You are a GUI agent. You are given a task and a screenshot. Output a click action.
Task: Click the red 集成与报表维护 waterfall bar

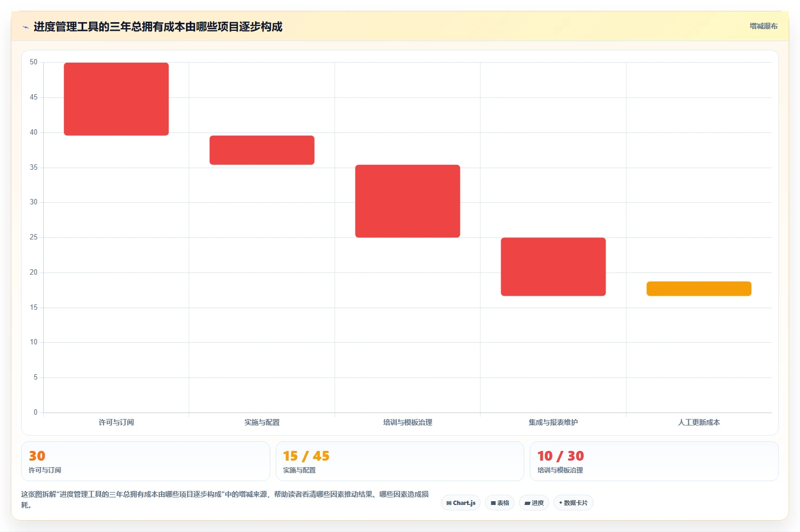(554, 267)
